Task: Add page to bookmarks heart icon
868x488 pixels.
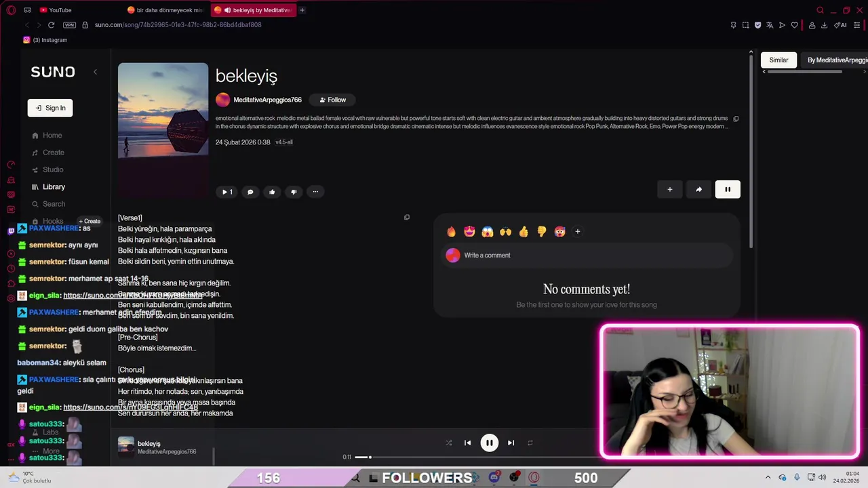Action: (794, 25)
